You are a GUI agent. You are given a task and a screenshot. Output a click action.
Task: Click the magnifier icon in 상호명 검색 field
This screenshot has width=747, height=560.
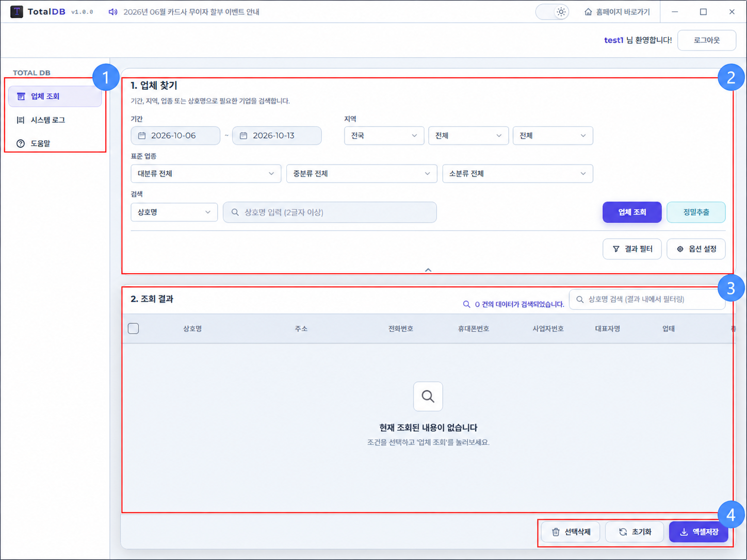tap(580, 299)
